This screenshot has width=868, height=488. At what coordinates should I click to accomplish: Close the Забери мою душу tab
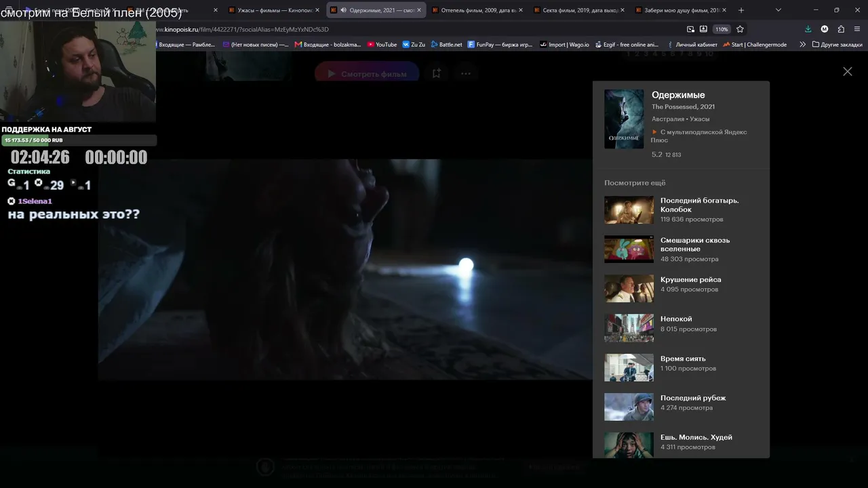[724, 10]
